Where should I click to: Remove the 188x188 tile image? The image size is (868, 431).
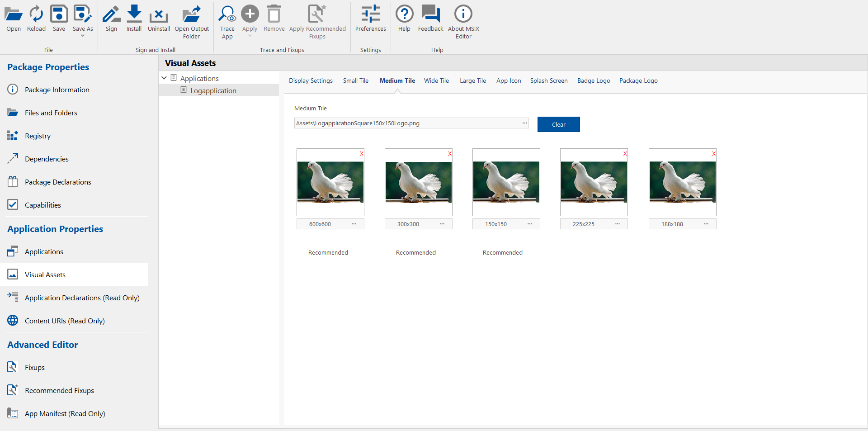[713, 154]
